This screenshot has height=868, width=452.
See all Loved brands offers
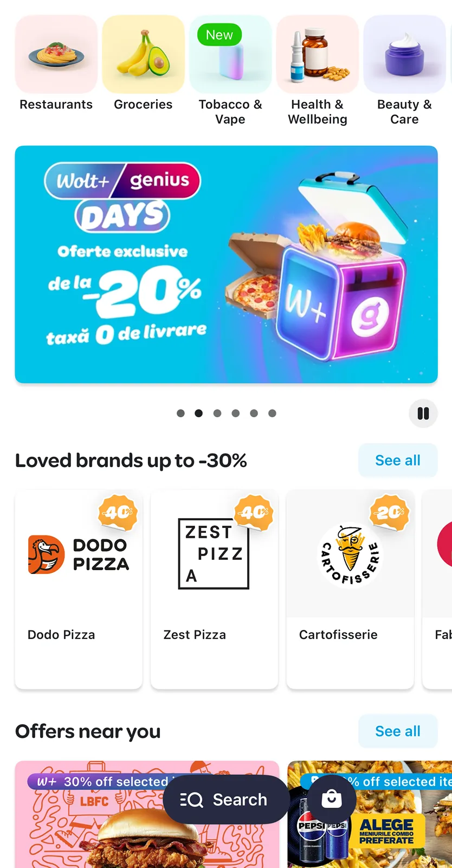coord(398,460)
